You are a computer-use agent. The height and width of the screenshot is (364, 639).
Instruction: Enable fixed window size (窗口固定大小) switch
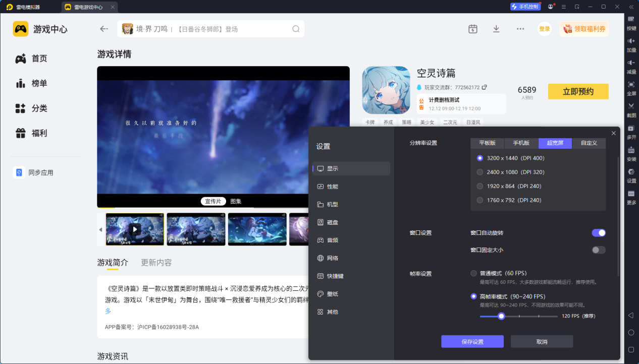click(598, 250)
